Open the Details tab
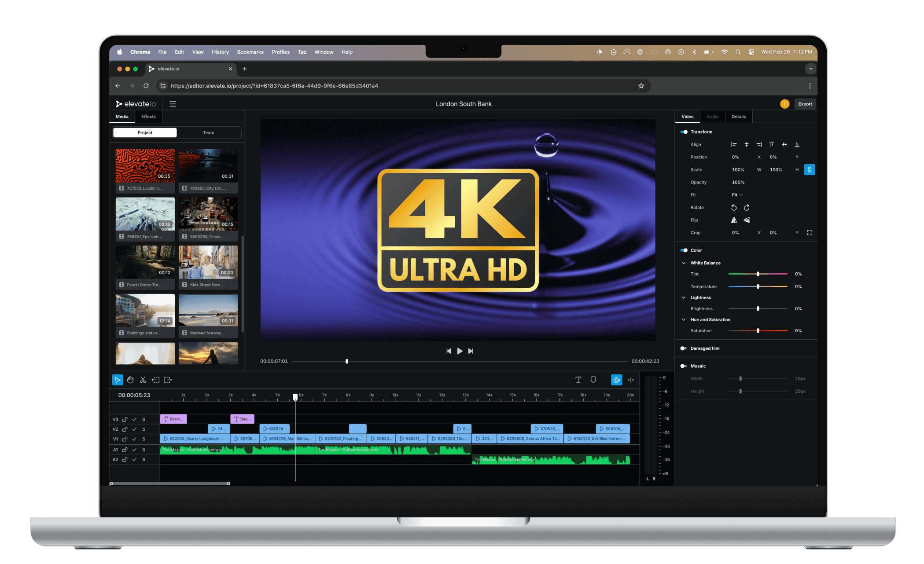Screen dimensions: 924x564 (738, 117)
